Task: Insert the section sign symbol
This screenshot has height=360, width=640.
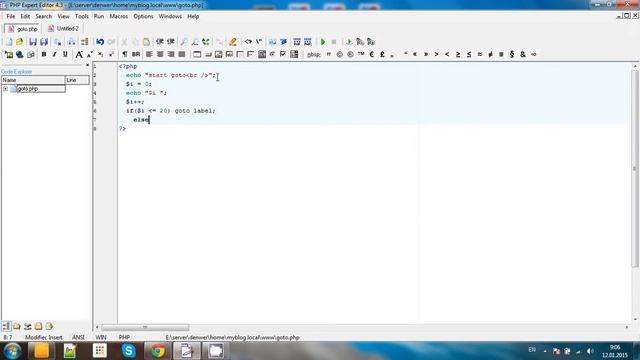Action: click(512, 54)
